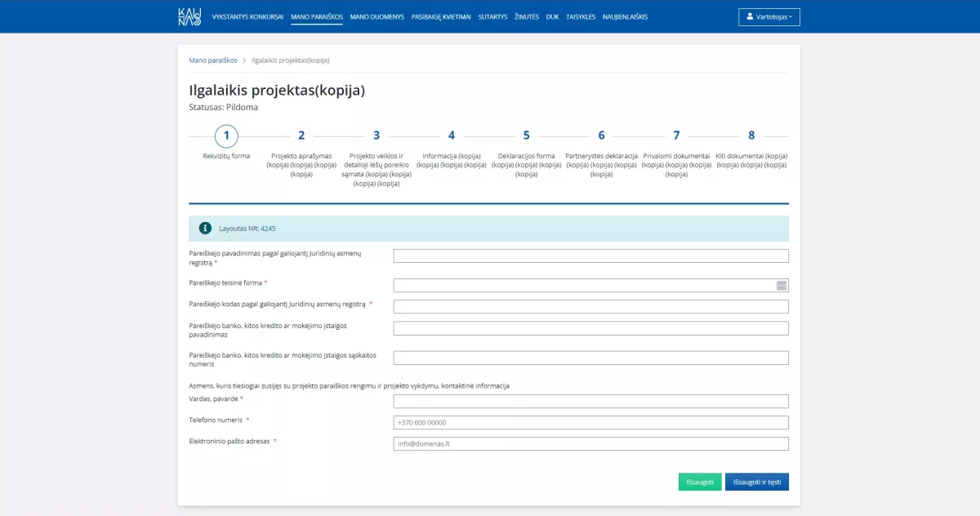Select step 3 Projekto veiklos sąmata
This screenshot has width=980, height=516.
(376, 136)
